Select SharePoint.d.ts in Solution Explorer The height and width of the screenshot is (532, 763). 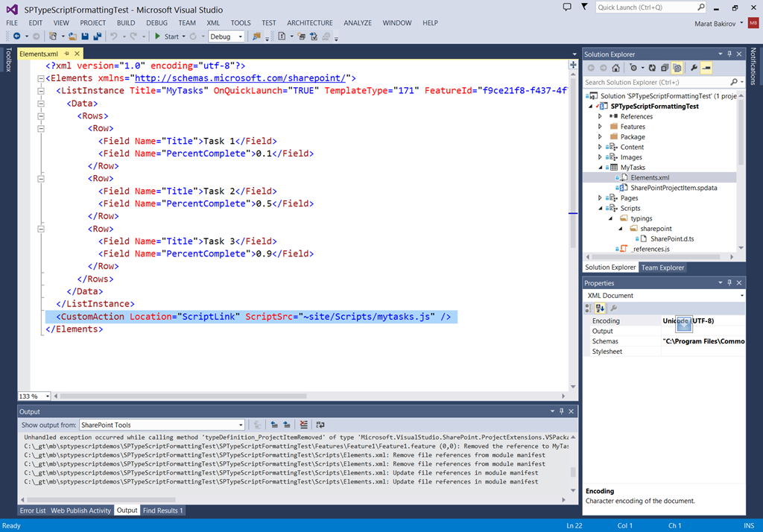coord(672,238)
